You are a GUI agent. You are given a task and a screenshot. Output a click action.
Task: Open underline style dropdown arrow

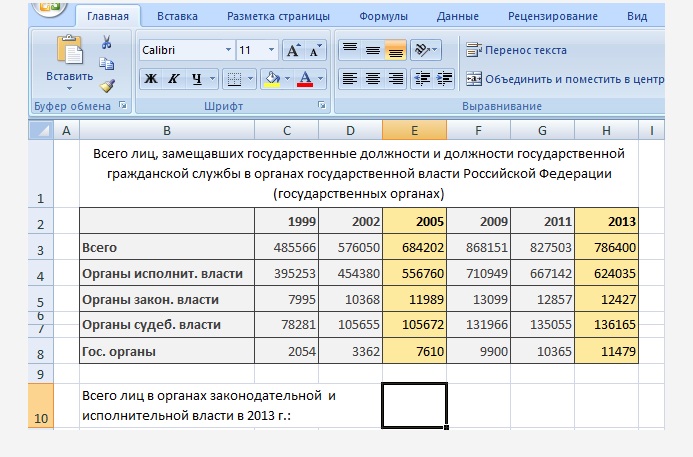point(212,79)
